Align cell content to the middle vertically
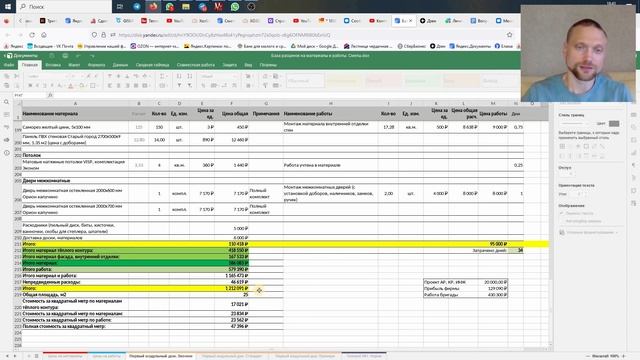 tap(118, 76)
